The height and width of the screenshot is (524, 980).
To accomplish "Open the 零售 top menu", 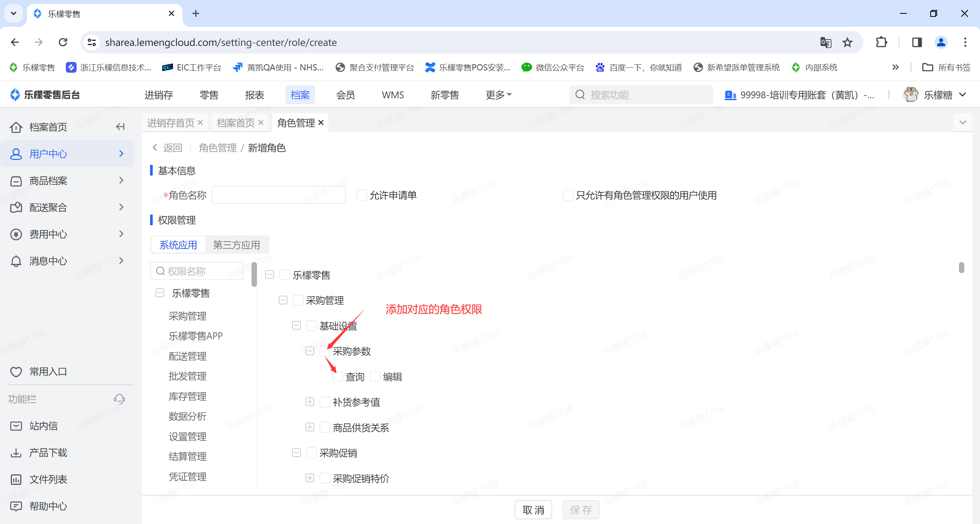I will [209, 94].
